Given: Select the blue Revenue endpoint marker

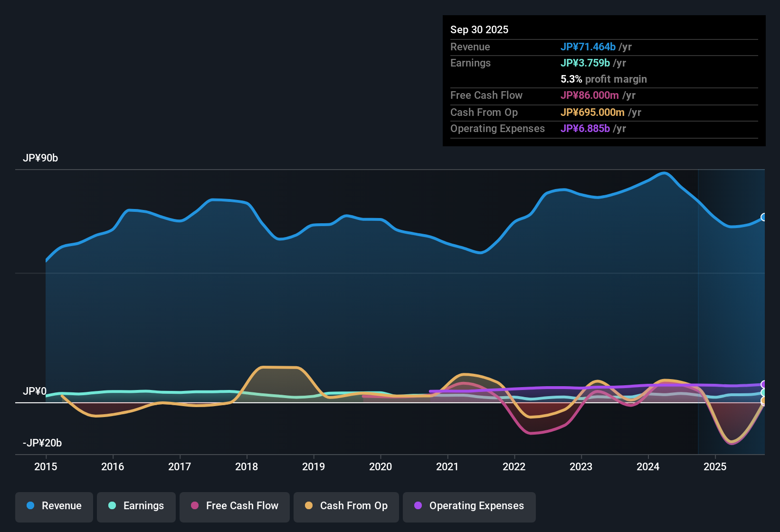Looking at the screenshot, I should click(764, 217).
